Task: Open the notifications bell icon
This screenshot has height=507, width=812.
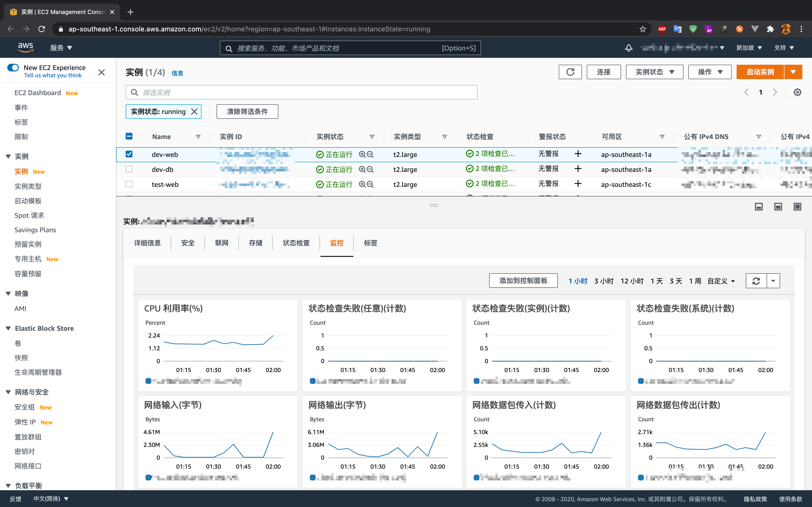Action: 629,48
